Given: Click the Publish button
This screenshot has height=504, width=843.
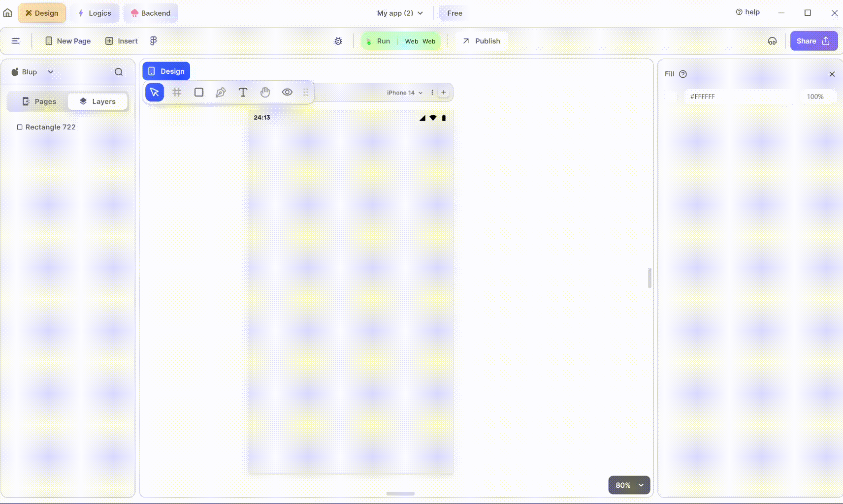Looking at the screenshot, I should pos(480,41).
